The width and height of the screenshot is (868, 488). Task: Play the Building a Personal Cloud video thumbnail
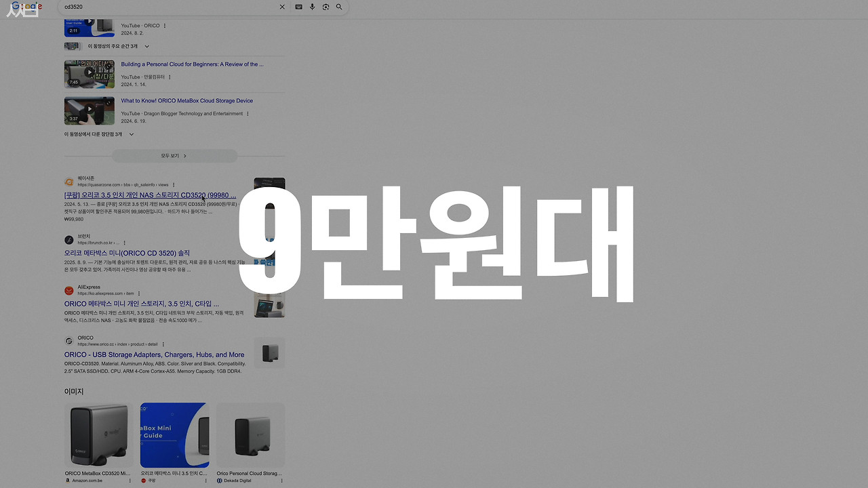(89, 74)
